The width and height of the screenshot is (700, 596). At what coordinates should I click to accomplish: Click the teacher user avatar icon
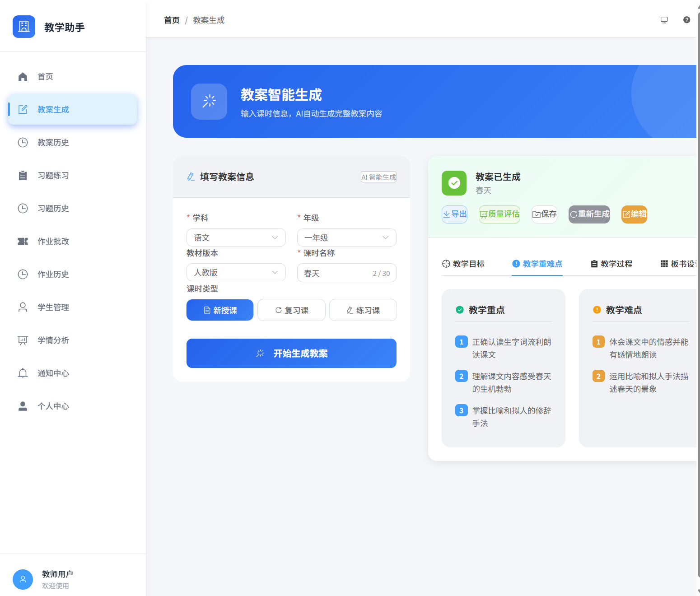click(23, 579)
